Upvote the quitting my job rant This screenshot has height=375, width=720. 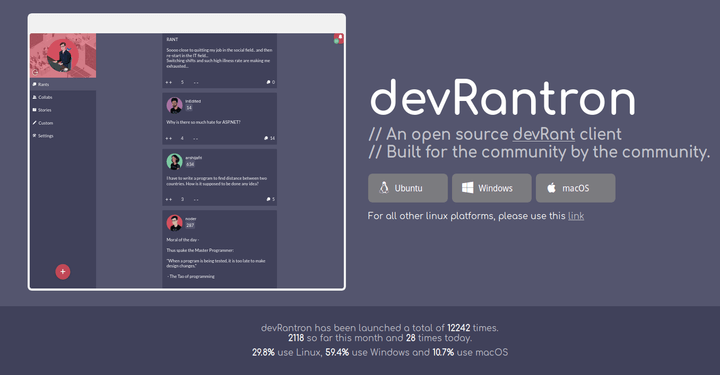tap(169, 83)
